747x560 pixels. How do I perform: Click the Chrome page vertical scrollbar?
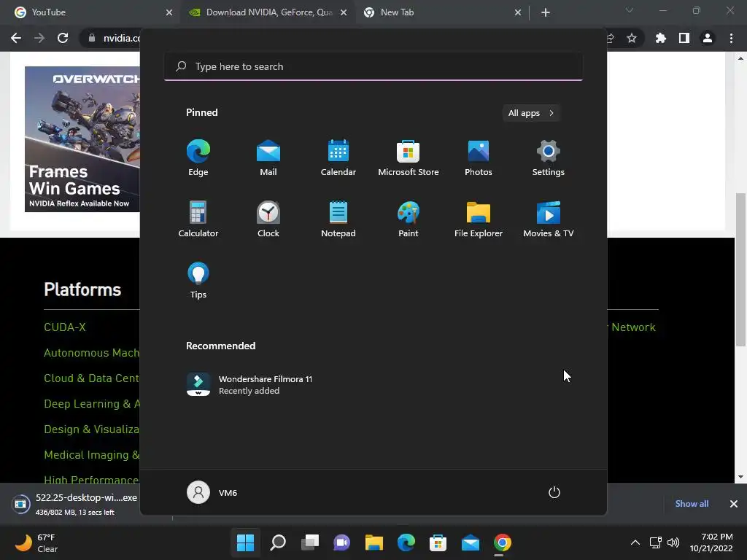740,270
